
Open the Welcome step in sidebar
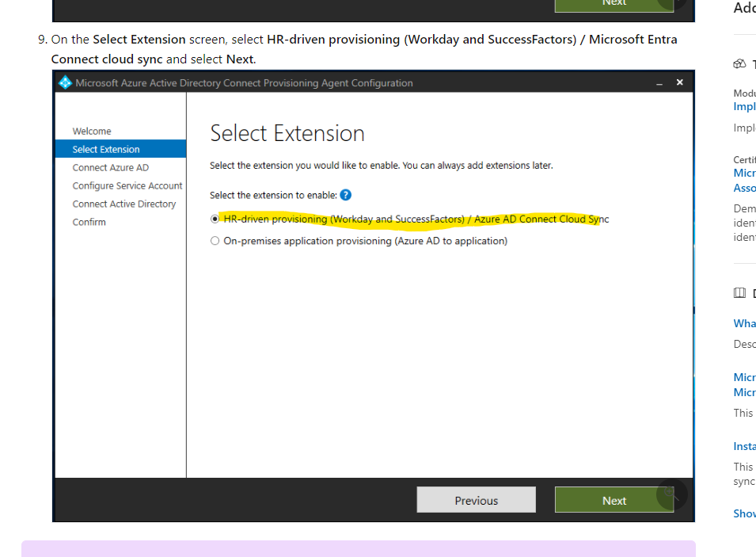[x=92, y=132]
